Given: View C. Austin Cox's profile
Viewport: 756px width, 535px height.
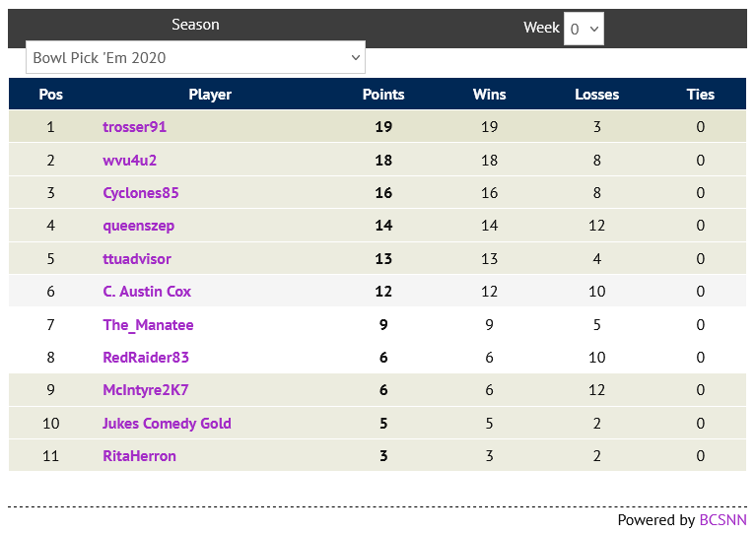Looking at the screenshot, I should click(147, 292).
